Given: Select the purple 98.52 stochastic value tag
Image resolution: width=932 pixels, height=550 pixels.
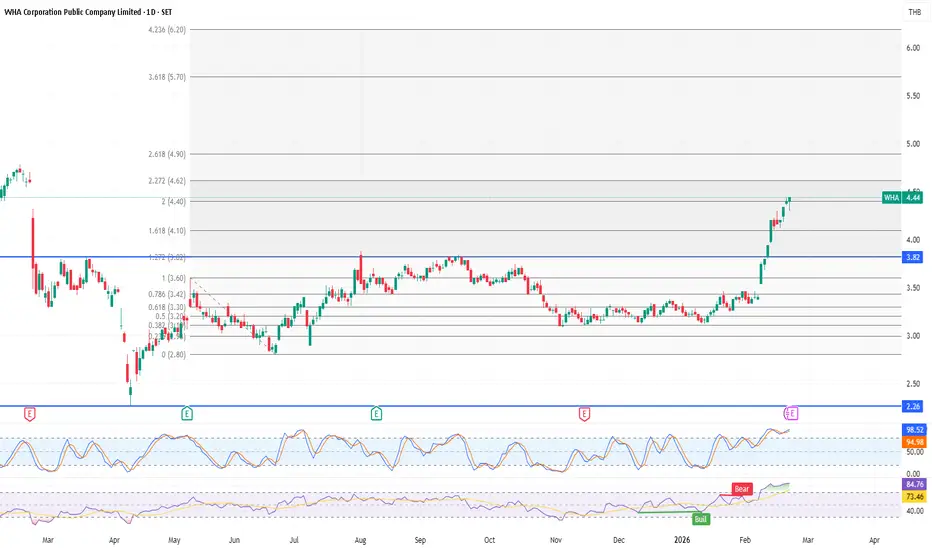Looking at the screenshot, I should coord(914,429).
